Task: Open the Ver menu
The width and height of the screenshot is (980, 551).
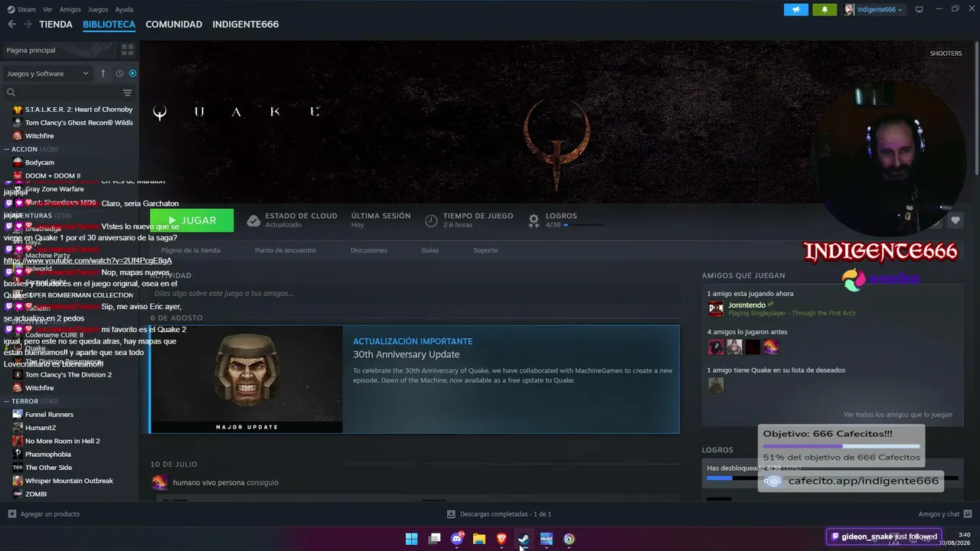Action: 47,10
